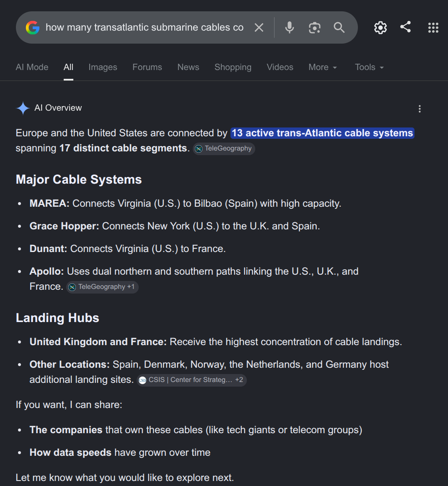This screenshot has height=486, width=448.
Task: Click the 'Grace Hopper:' bullet item
Action: point(174,226)
